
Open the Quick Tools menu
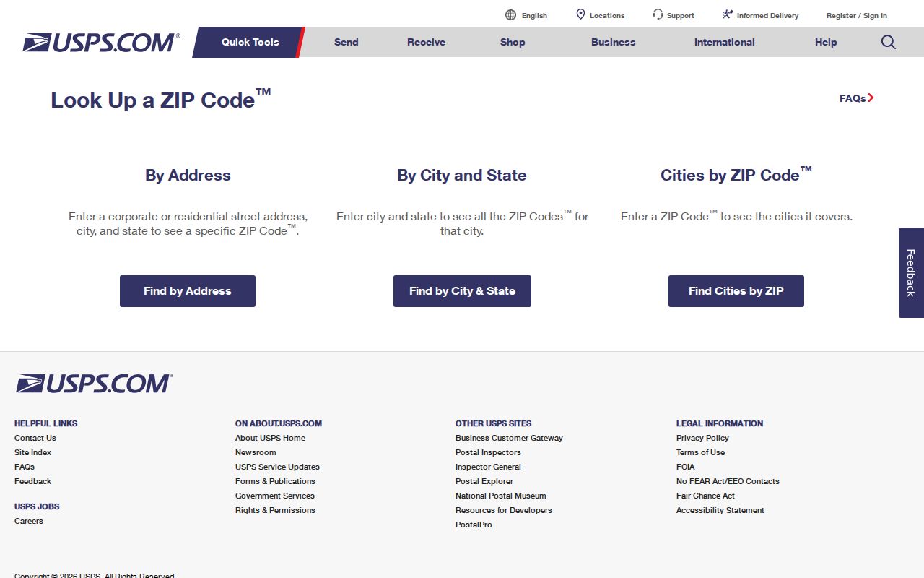(250, 42)
